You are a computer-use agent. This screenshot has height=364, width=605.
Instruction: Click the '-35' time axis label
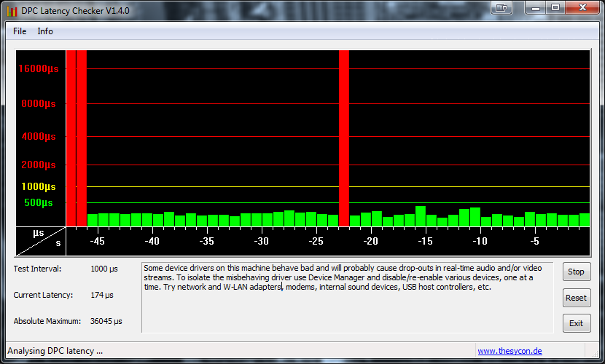[x=207, y=241]
